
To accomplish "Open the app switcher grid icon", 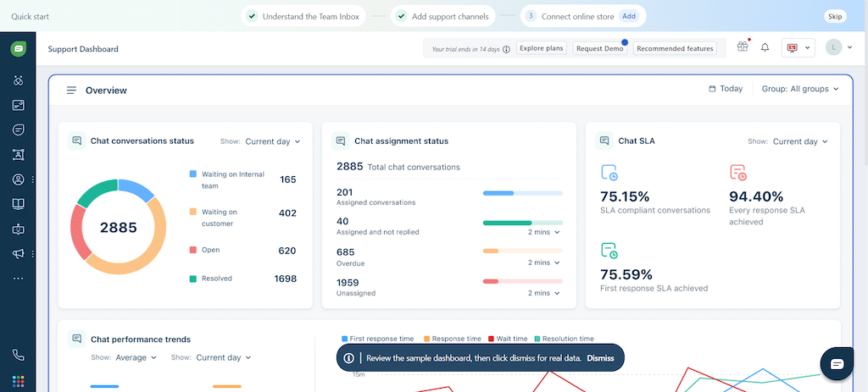I will tap(18, 381).
